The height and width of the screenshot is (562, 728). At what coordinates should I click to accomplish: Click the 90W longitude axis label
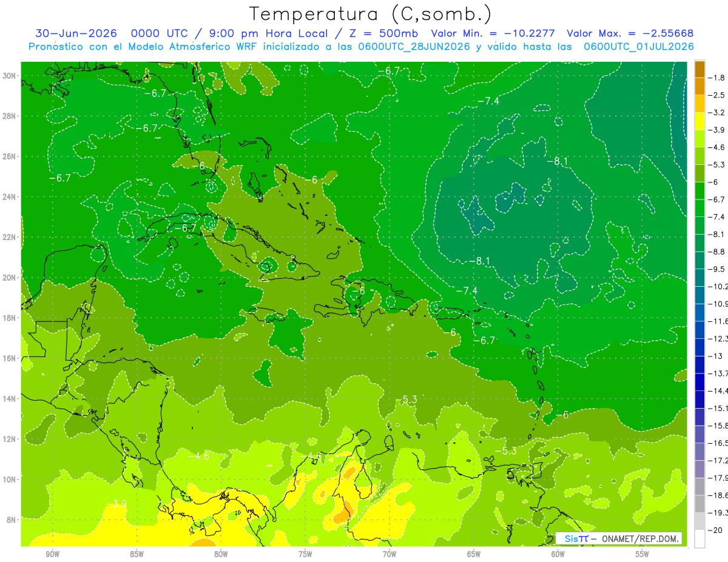(53, 555)
